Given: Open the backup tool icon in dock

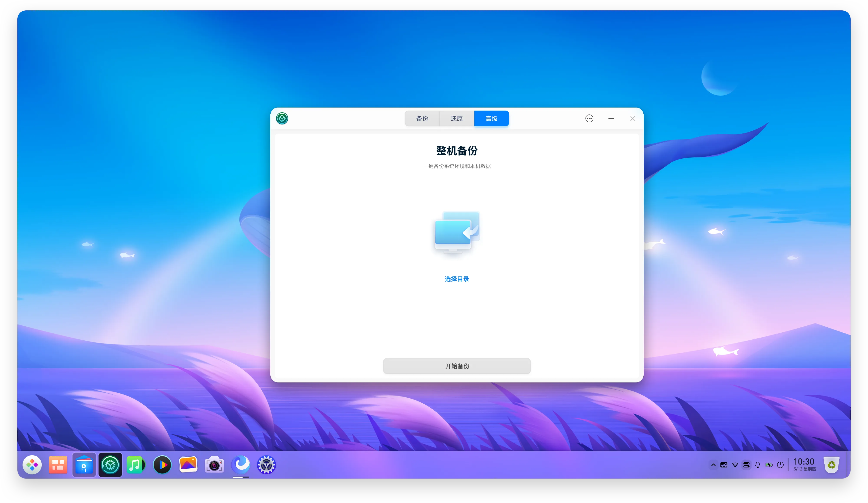Looking at the screenshot, I should click(110, 465).
